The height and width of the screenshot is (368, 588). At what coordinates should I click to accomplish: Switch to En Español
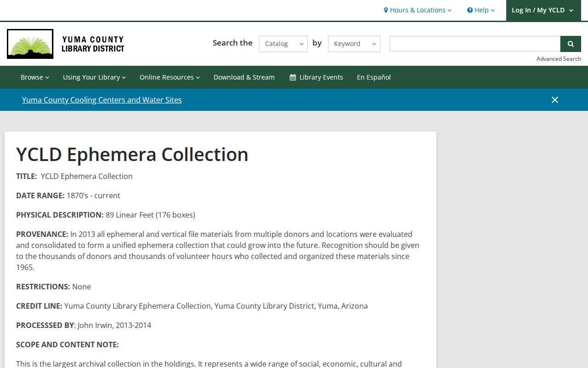[374, 77]
